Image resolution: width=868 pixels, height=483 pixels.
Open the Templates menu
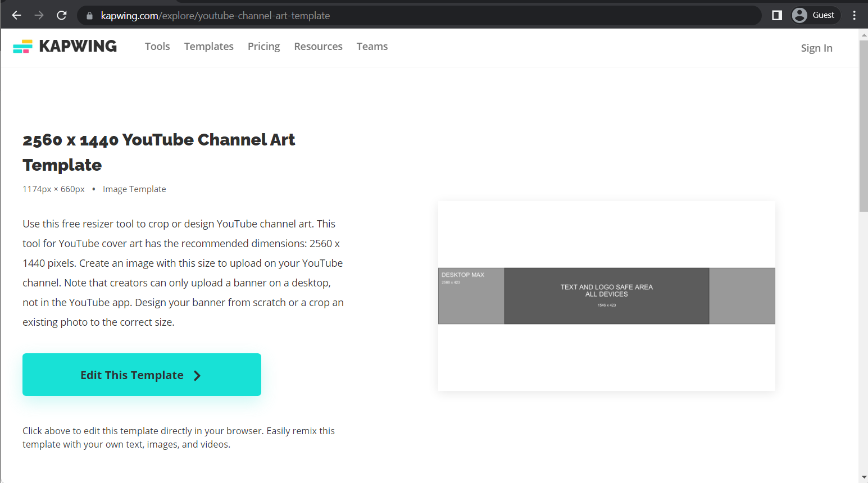coord(209,47)
